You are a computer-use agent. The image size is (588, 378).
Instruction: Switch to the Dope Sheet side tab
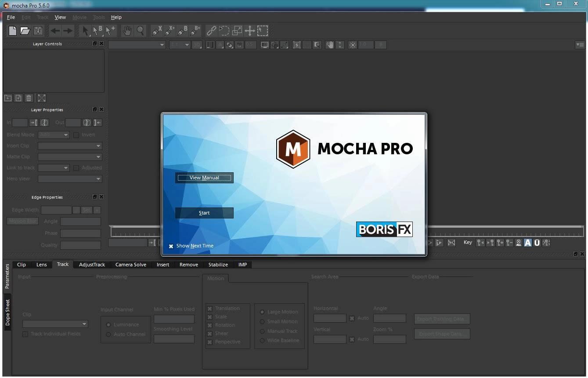tap(7, 313)
